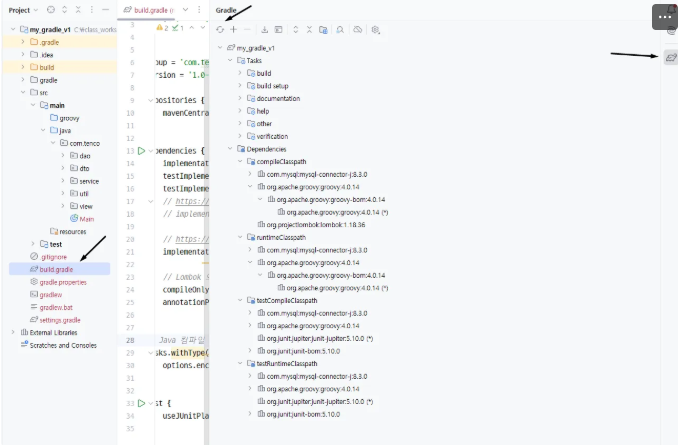678x447 pixels.
Task: Collapse all nodes in Gradle panel
Action: tap(309, 29)
